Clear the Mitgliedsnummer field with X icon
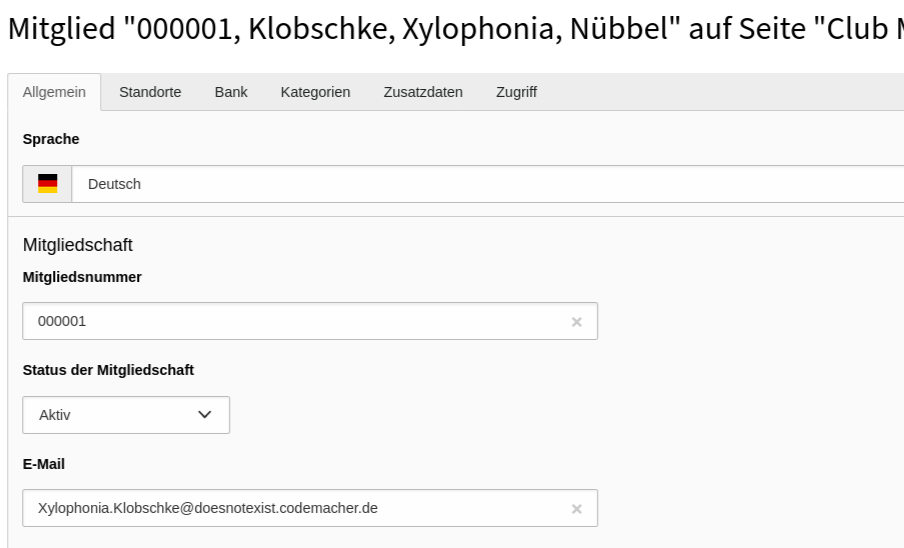Screen dimensions: 904x548 point(577,322)
